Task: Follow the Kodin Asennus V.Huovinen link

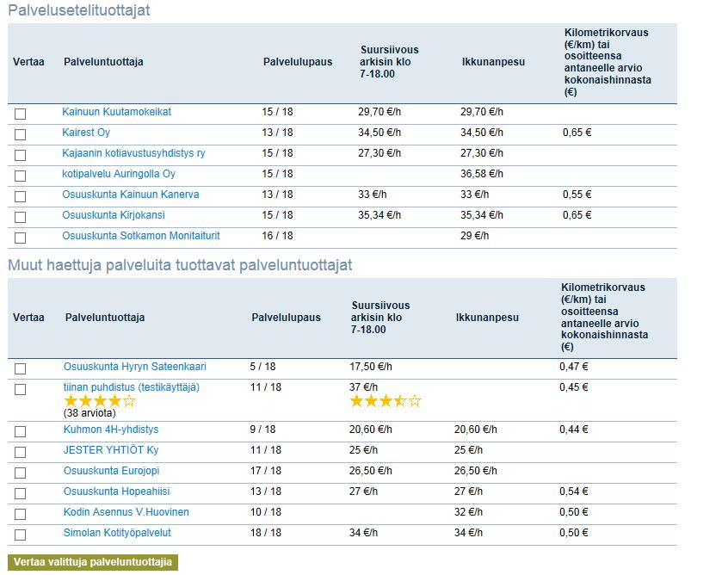Action: pos(126,512)
